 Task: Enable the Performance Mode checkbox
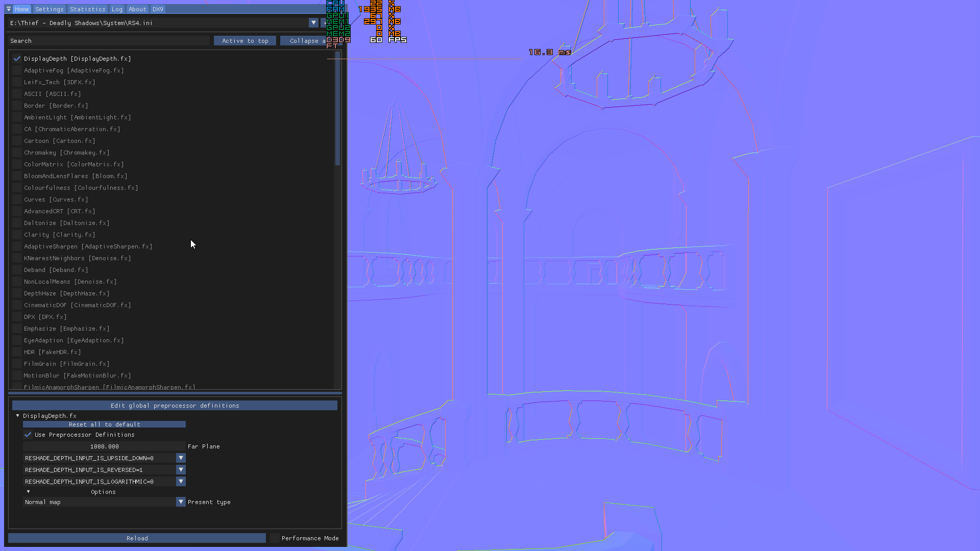pyautogui.click(x=275, y=538)
